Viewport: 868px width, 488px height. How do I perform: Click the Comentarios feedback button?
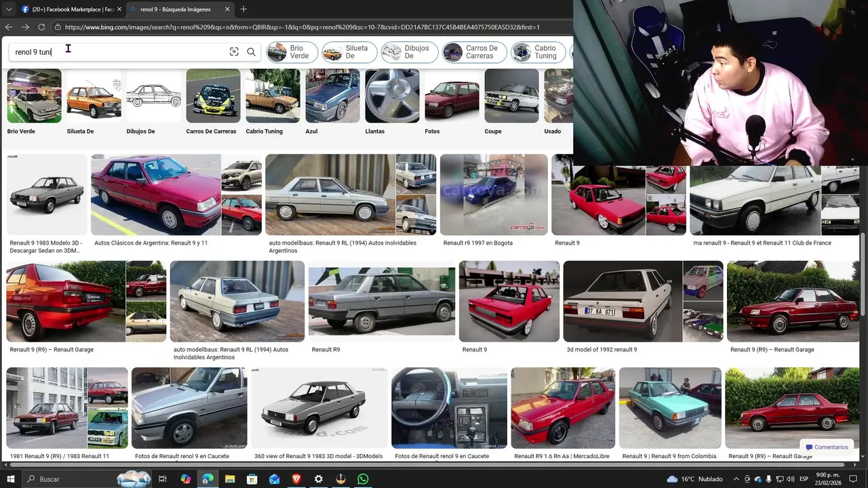(826, 447)
